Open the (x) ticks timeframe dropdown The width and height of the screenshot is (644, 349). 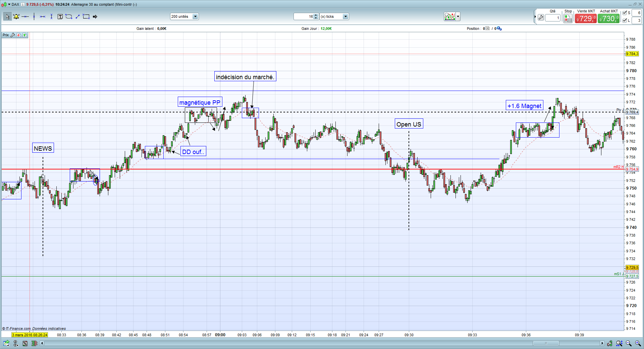coord(345,16)
